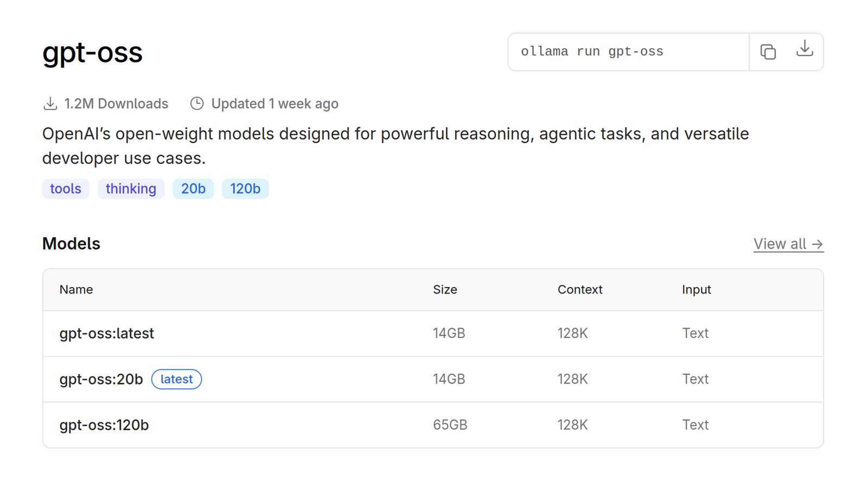Click the latest badge on 20b

(176, 379)
